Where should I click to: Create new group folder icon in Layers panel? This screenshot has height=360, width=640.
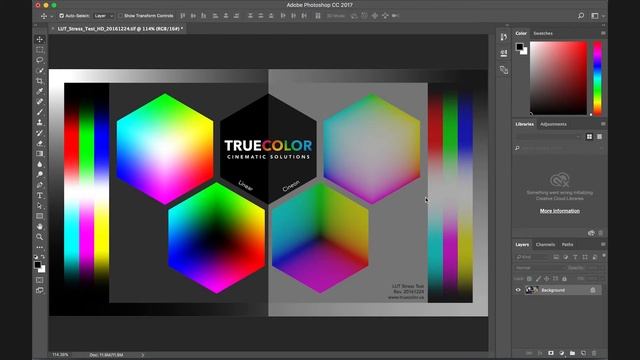tap(572, 353)
